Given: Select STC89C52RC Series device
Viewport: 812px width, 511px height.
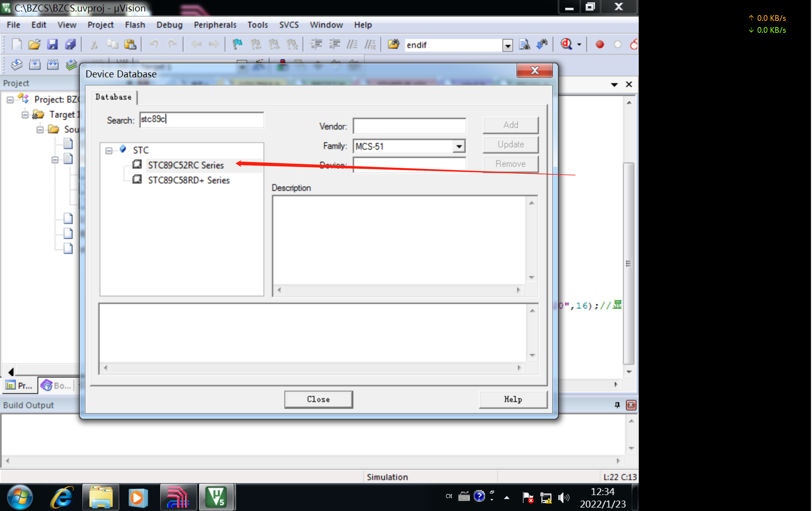Looking at the screenshot, I should (x=186, y=165).
